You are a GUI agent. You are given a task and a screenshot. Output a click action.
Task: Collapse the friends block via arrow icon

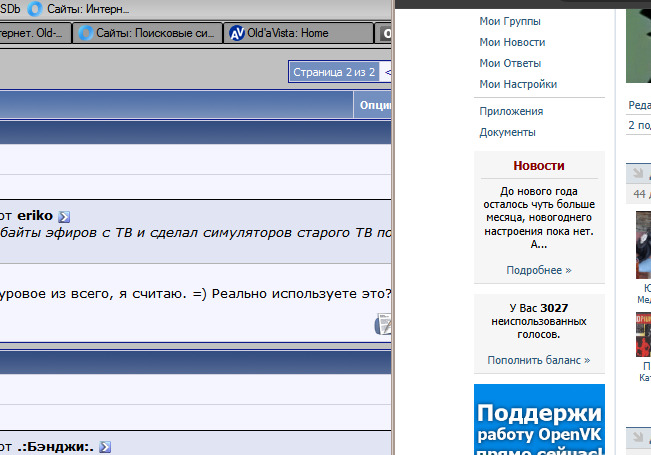[638, 173]
